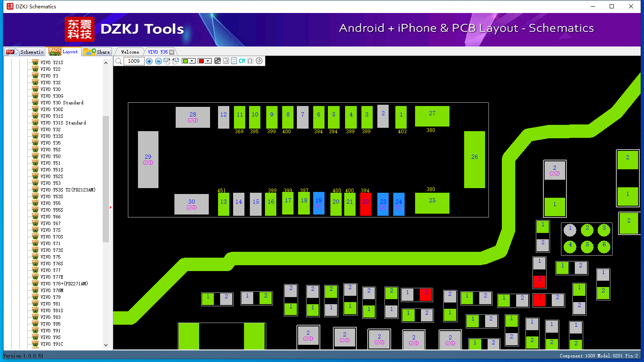Screen dimensions: 644x362
Task: Click the cyan CR toolbar icon
Action: pos(242,61)
